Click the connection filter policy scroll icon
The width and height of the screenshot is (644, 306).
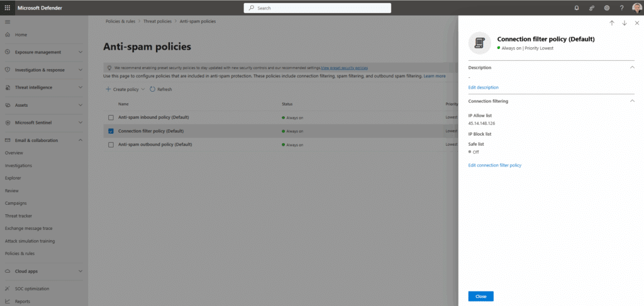click(480, 43)
